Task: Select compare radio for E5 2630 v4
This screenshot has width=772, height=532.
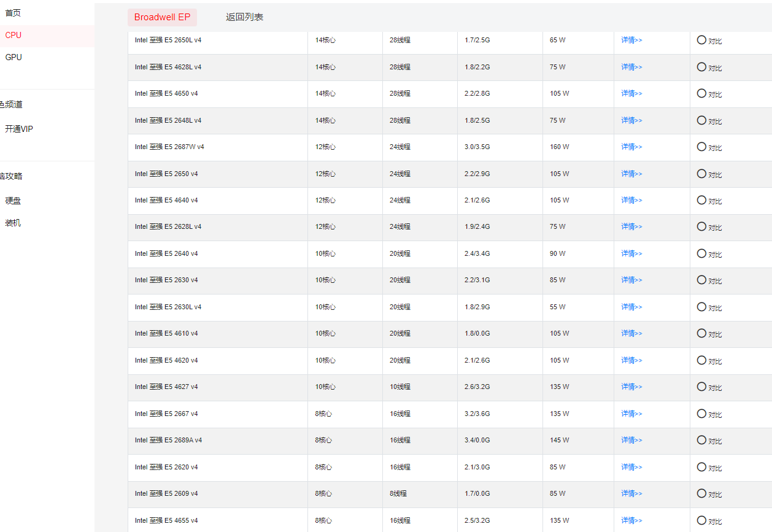Action: click(x=701, y=280)
